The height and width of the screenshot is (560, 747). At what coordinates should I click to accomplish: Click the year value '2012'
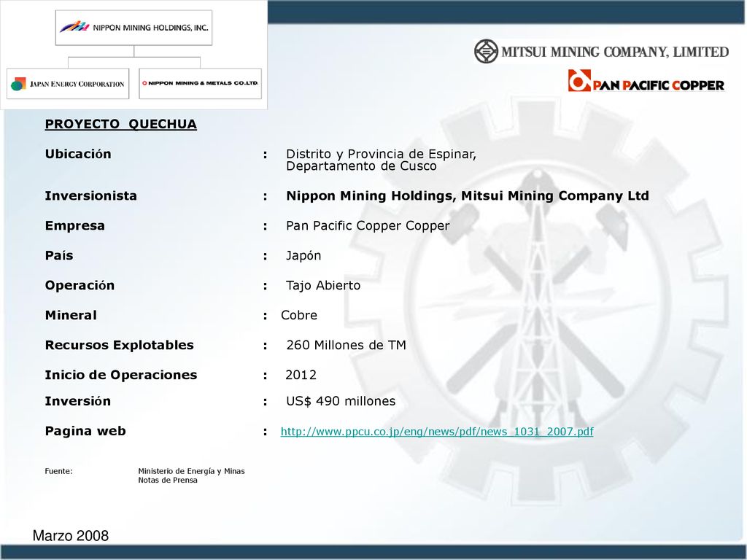(301, 375)
